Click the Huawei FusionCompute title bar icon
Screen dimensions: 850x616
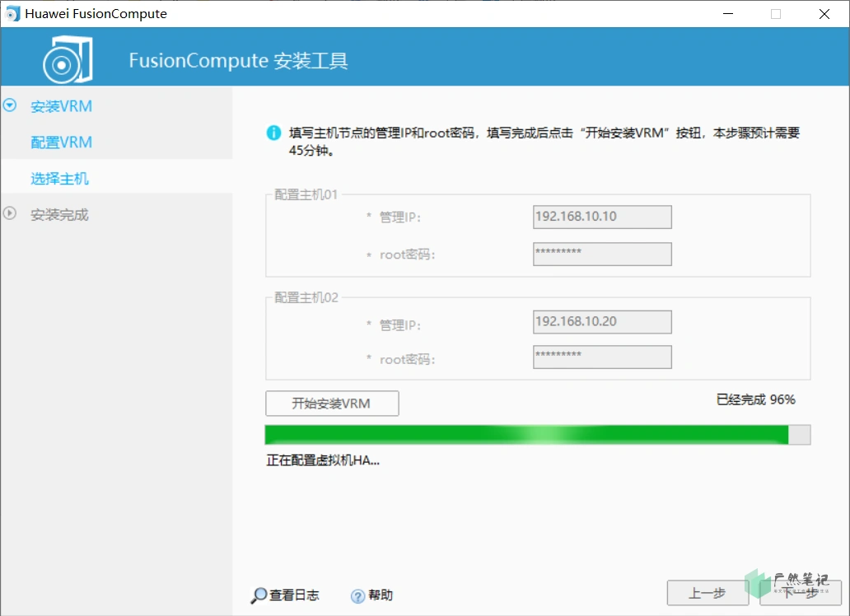coord(12,13)
